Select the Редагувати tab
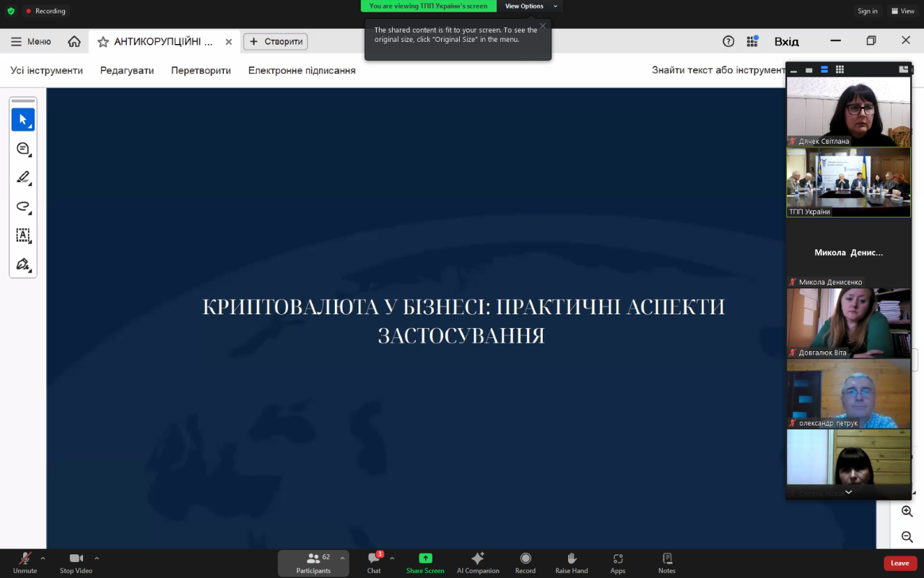Screen dimensions: 924x578 click(127, 70)
